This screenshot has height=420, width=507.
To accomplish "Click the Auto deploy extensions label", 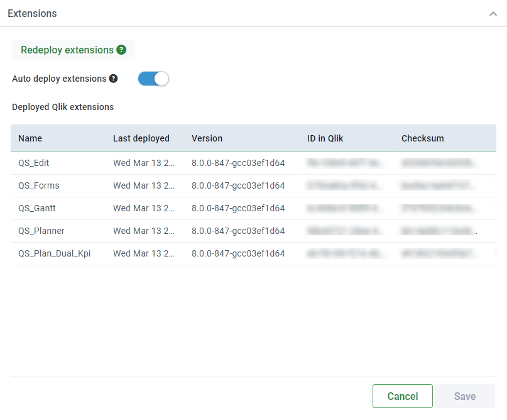I will pos(59,79).
